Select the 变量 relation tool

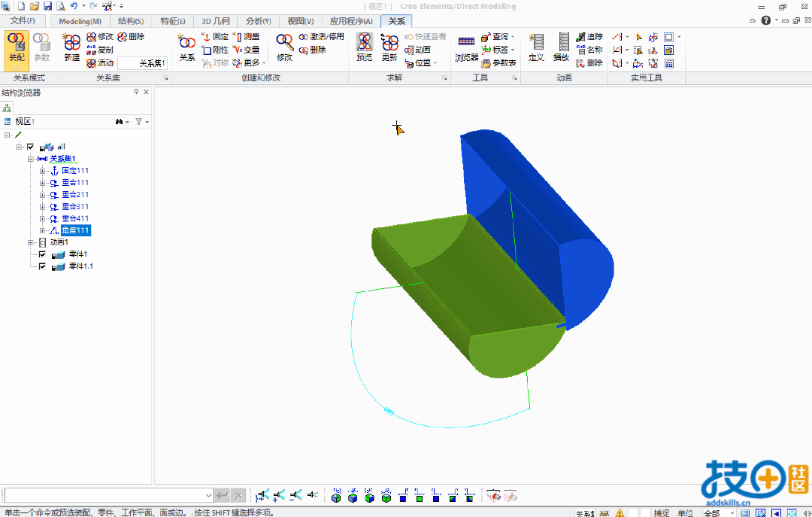click(246, 50)
